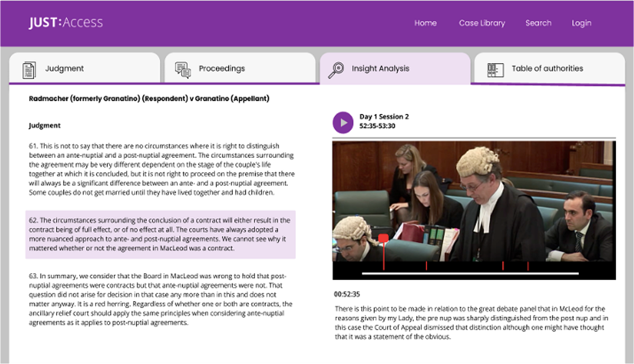Play the Day 1 Session 2 clip
Viewport: 634px width, 364px height.
[343, 123]
